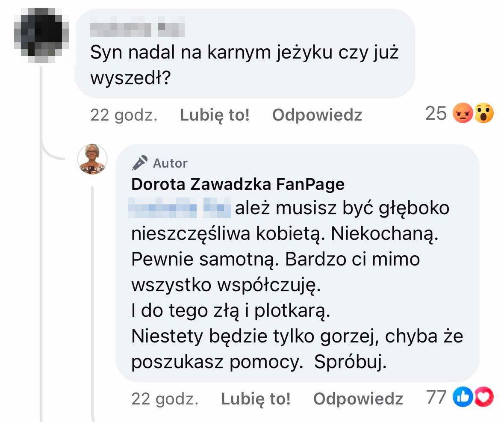Click the wow reaction emoji on first comment
504x422 pixels.
483,115
